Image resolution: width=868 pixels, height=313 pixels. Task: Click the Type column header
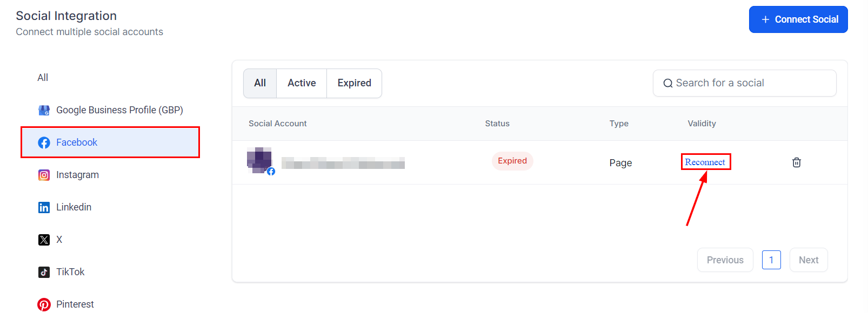[619, 124]
